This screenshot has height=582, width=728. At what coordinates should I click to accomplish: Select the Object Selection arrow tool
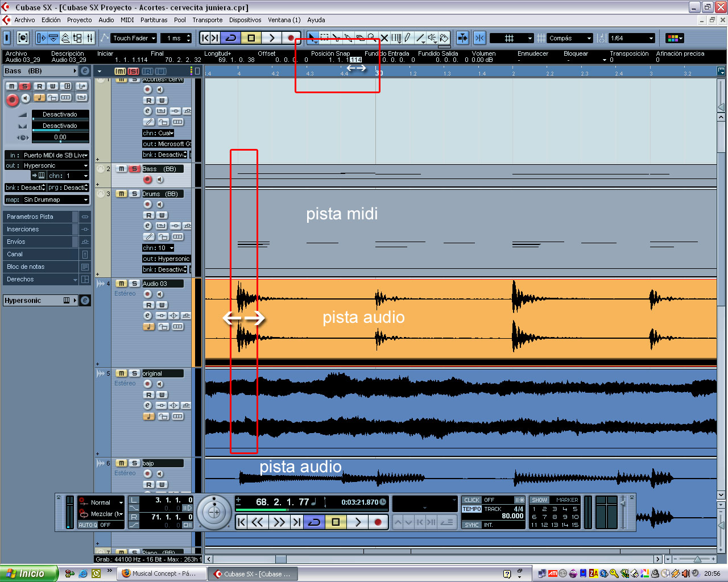[x=312, y=38]
